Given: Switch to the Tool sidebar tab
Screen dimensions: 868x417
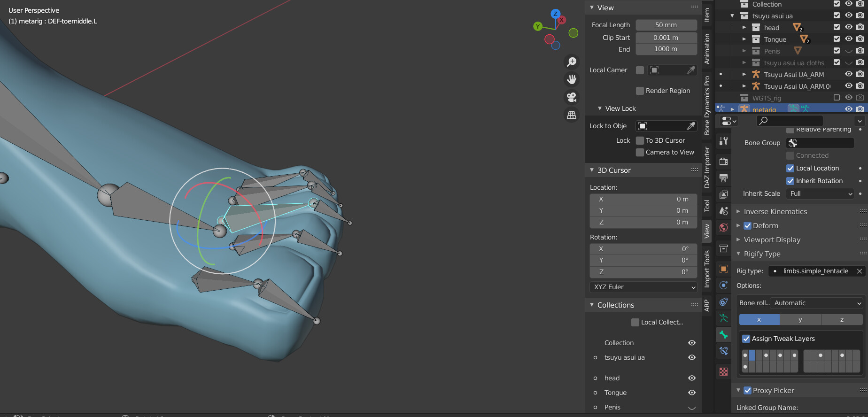Looking at the screenshot, I should click(707, 206).
